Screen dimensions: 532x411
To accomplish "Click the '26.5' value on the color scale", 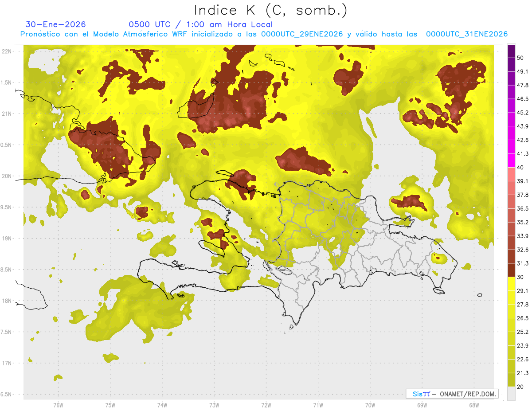I will 523,318.
